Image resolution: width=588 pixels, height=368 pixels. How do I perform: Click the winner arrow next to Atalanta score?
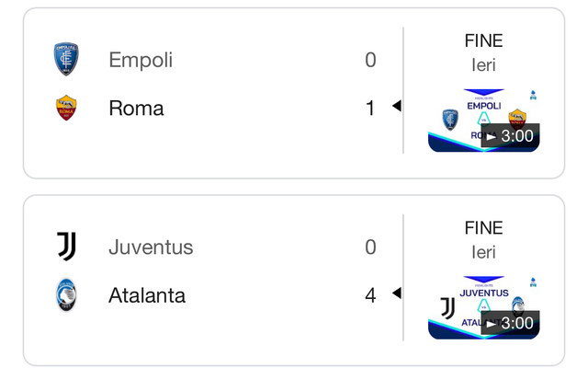coord(396,293)
